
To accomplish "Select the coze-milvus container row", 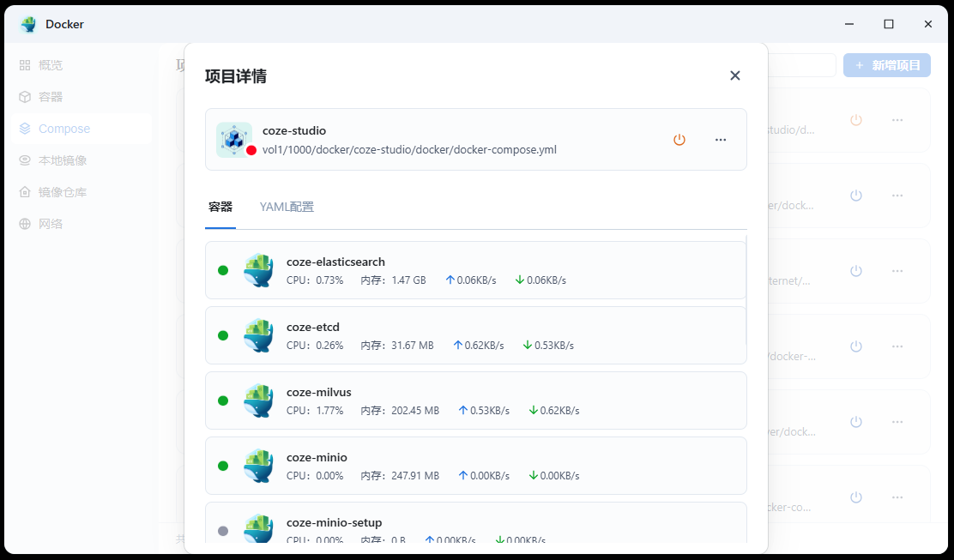I will pyautogui.click(x=475, y=400).
